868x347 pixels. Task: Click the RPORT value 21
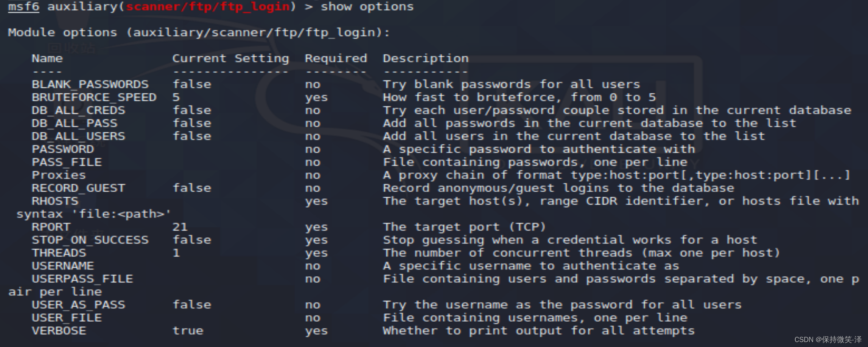click(x=180, y=227)
